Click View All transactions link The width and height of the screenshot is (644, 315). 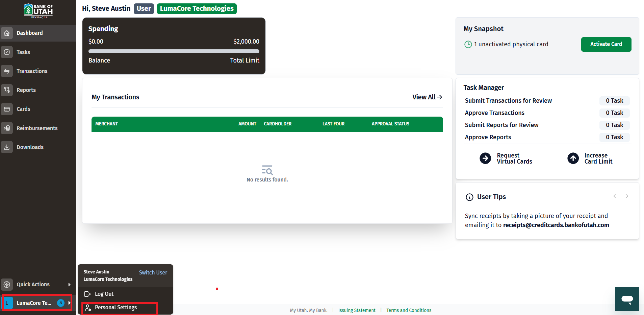pyautogui.click(x=427, y=97)
